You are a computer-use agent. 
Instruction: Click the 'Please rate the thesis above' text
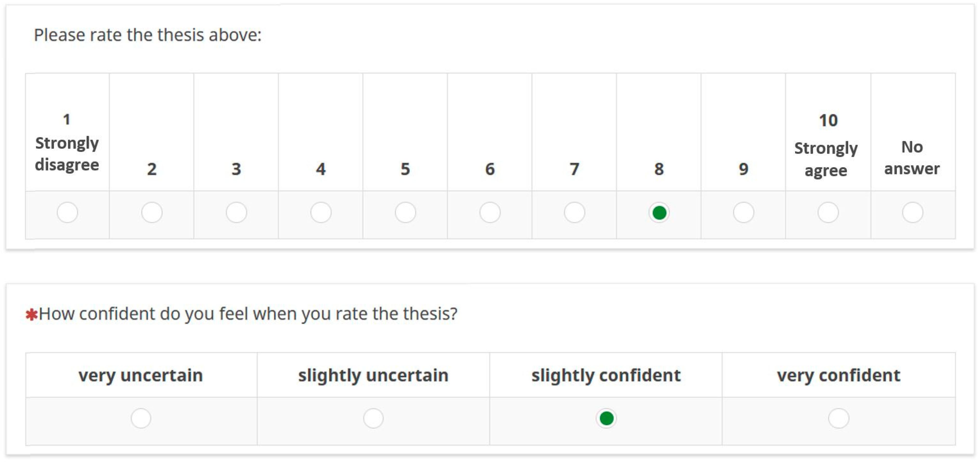click(x=148, y=35)
